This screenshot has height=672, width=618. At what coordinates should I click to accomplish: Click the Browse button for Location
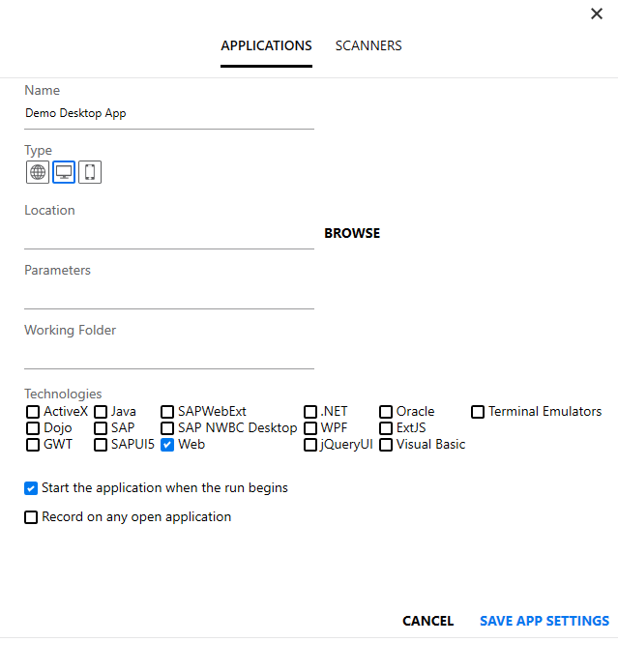click(352, 233)
